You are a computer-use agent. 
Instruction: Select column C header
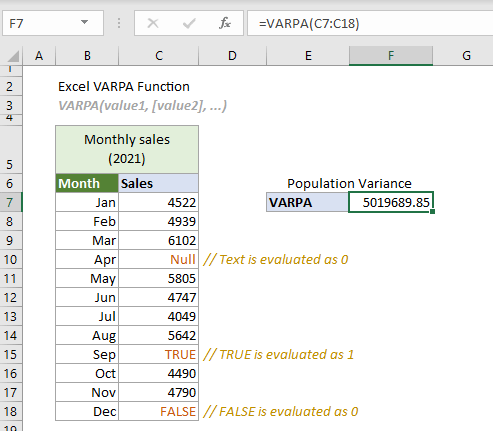click(159, 56)
